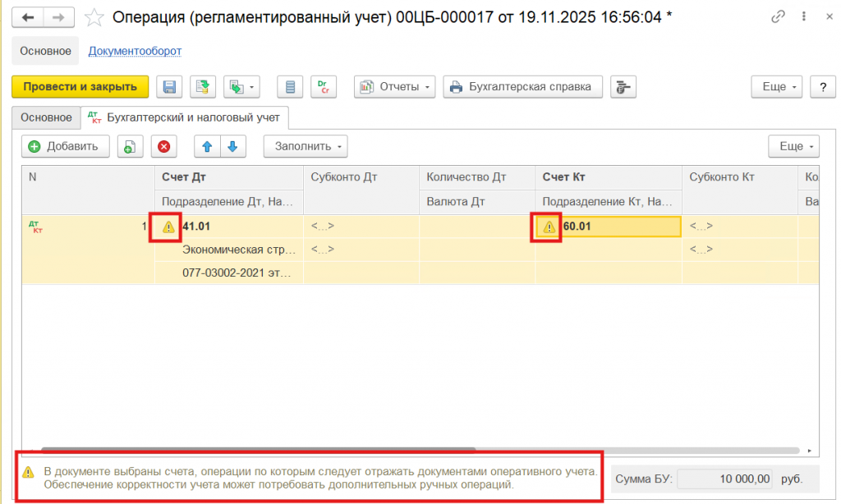This screenshot has height=504, width=841.
Task: Copy the row with the duplicate icon
Action: tap(130, 146)
